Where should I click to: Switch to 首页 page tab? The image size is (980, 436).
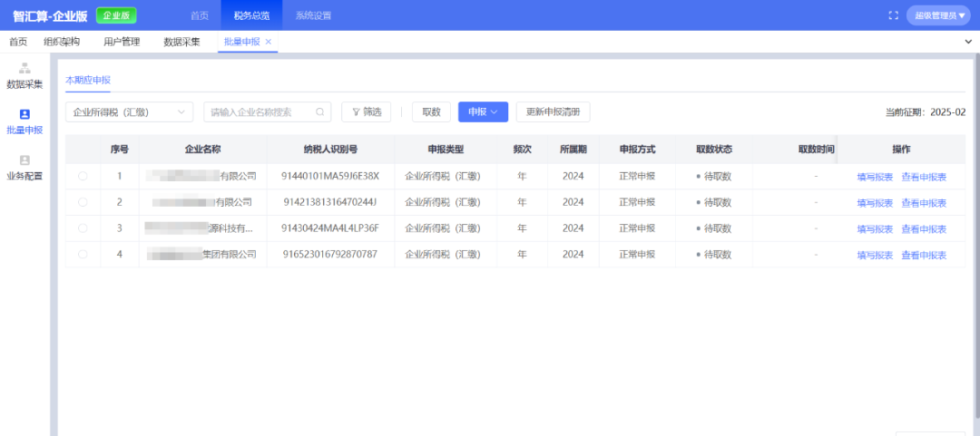click(18, 42)
